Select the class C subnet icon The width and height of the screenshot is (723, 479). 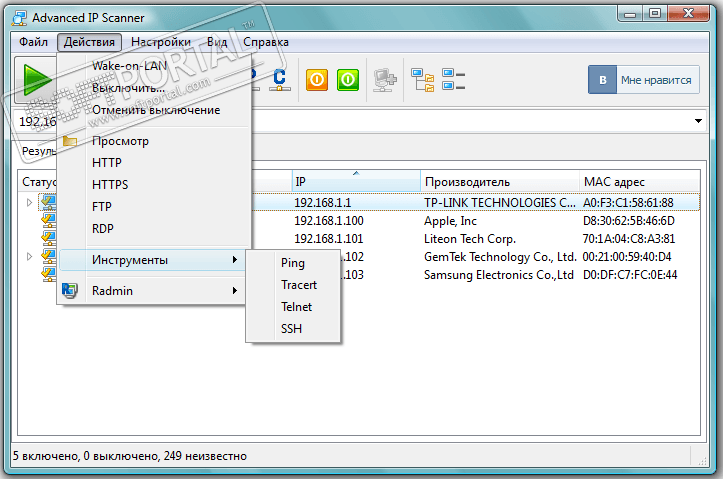tap(279, 80)
